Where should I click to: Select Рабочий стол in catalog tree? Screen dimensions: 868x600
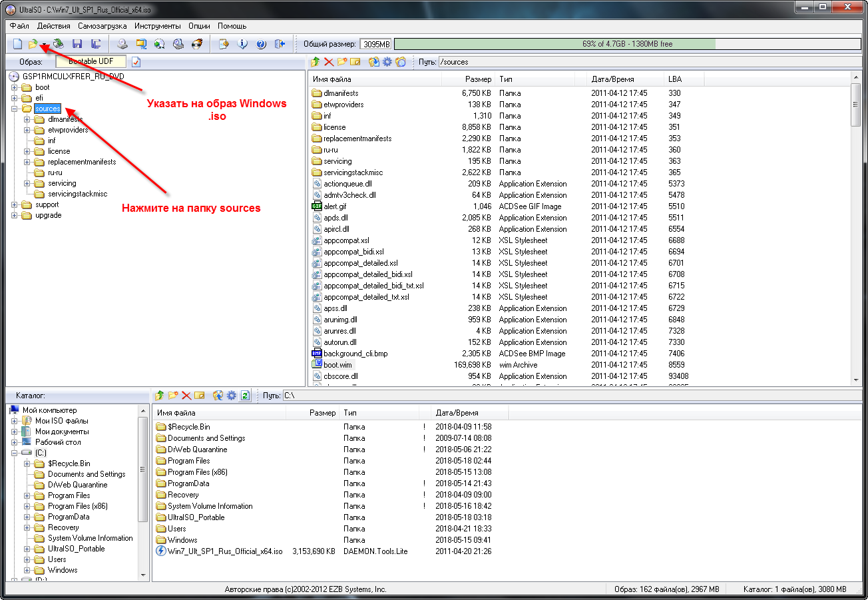pos(58,442)
